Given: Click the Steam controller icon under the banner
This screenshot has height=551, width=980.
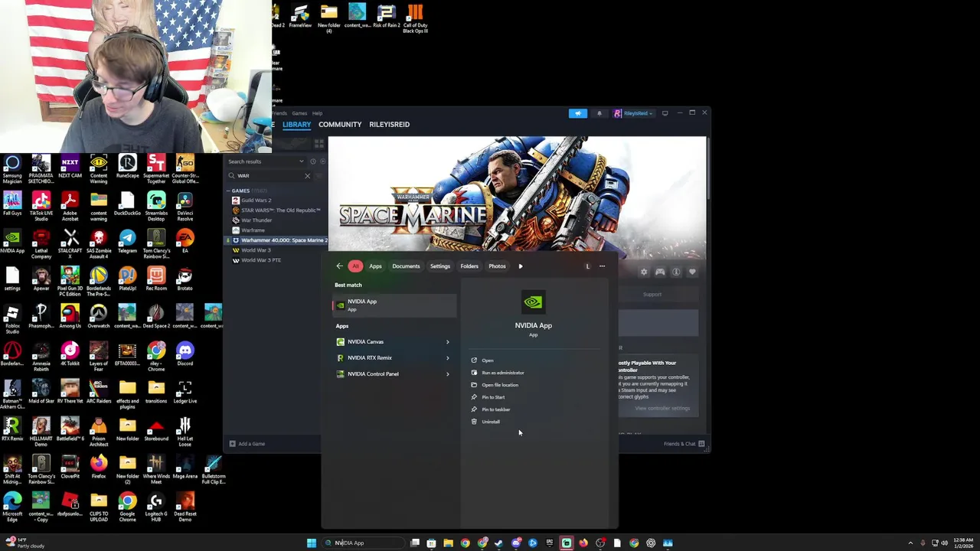Looking at the screenshot, I should (660, 272).
